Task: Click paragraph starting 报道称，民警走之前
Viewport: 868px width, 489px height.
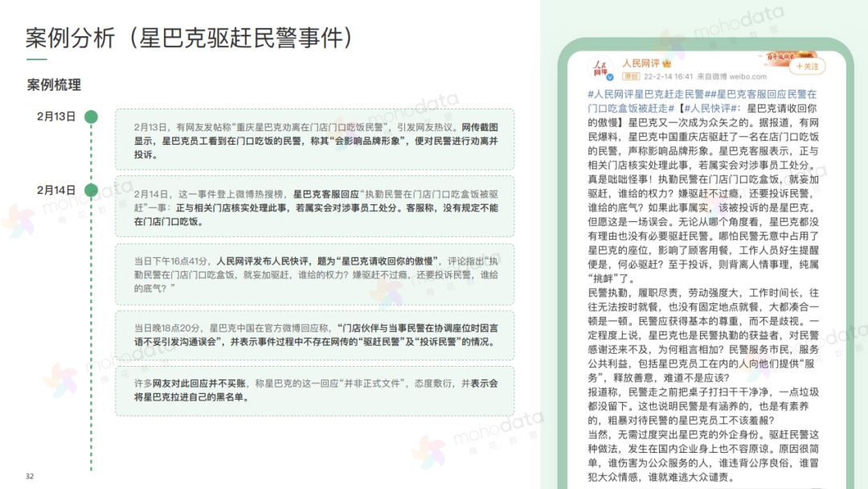Action: point(703,406)
